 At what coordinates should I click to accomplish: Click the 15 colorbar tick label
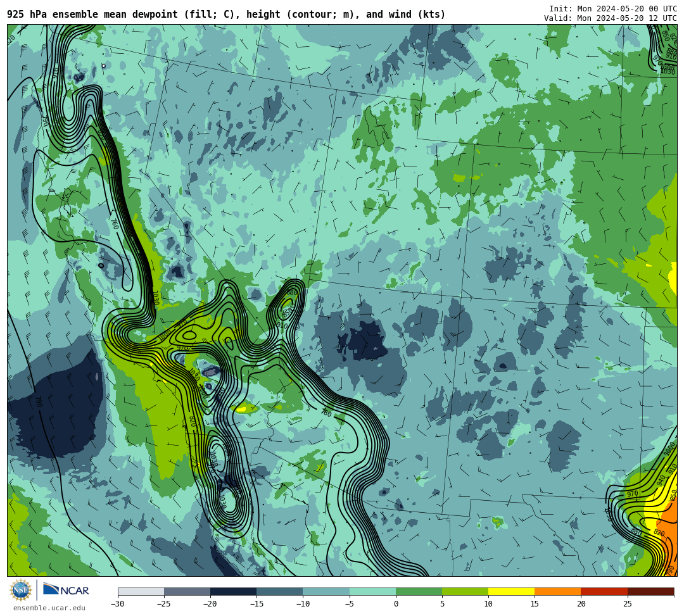tap(535, 604)
